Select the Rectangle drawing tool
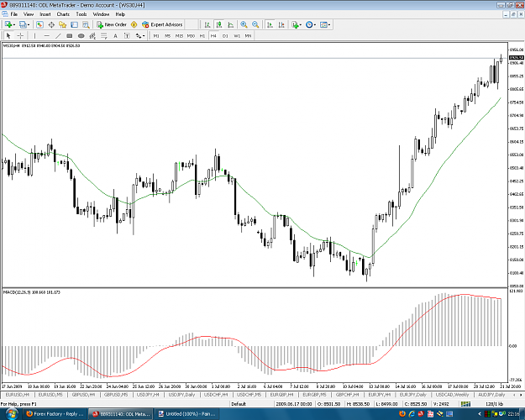Viewport: 525px width, 420px height. point(70,35)
